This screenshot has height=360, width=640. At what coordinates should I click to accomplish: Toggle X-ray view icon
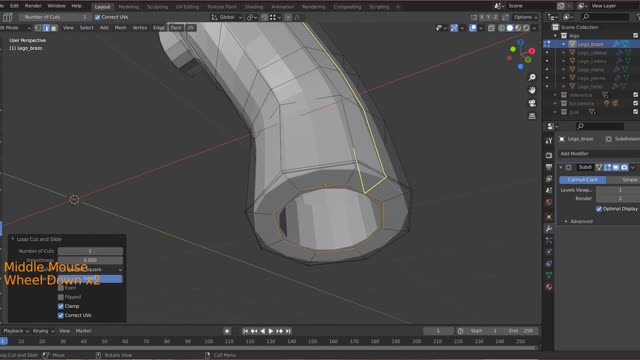(x=491, y=28)
